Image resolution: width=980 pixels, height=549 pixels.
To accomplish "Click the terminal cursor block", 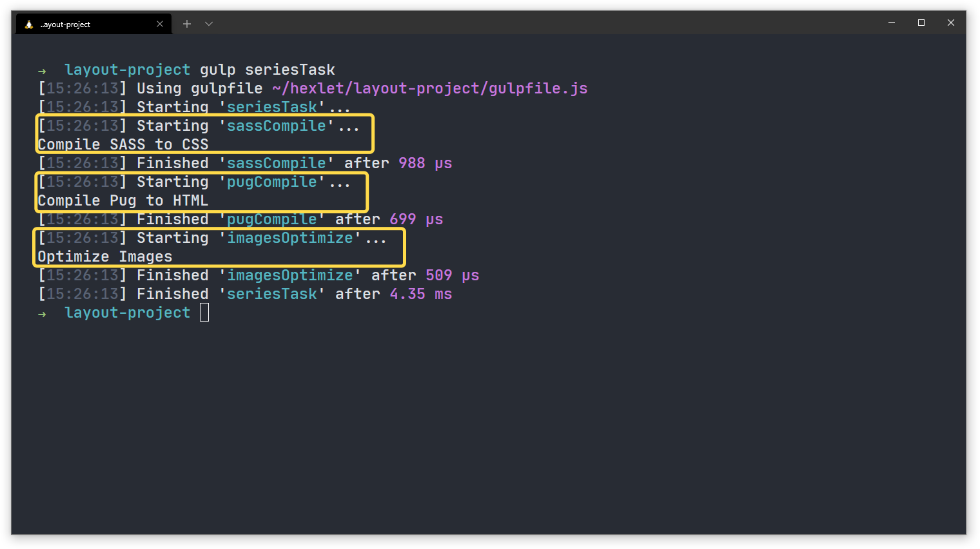I will click(204, 312).
